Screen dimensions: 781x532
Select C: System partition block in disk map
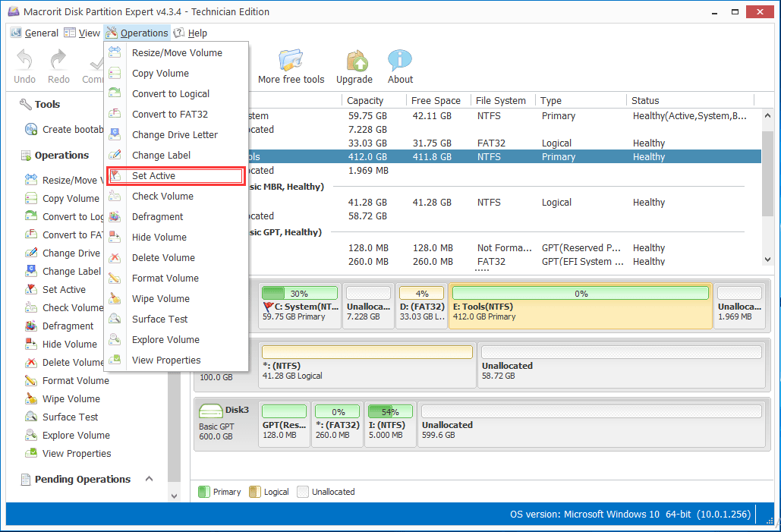click(x=301, y=306)
